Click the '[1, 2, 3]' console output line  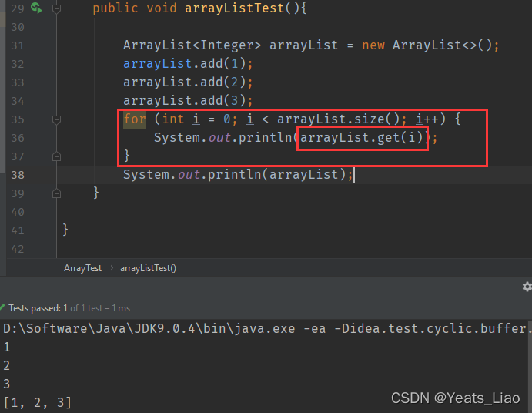click(38, 402)
